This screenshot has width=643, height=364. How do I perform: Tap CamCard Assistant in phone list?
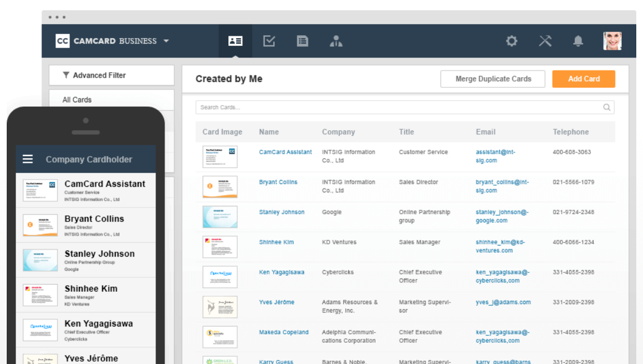(86, 190)
